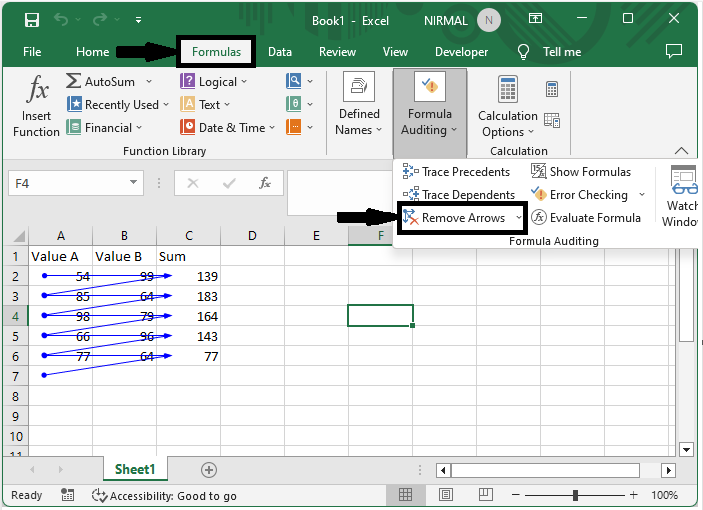Click the Name Box showing F4
This screenshot has width=703, height=510.
pyautogui.click(x=67, y=183)
